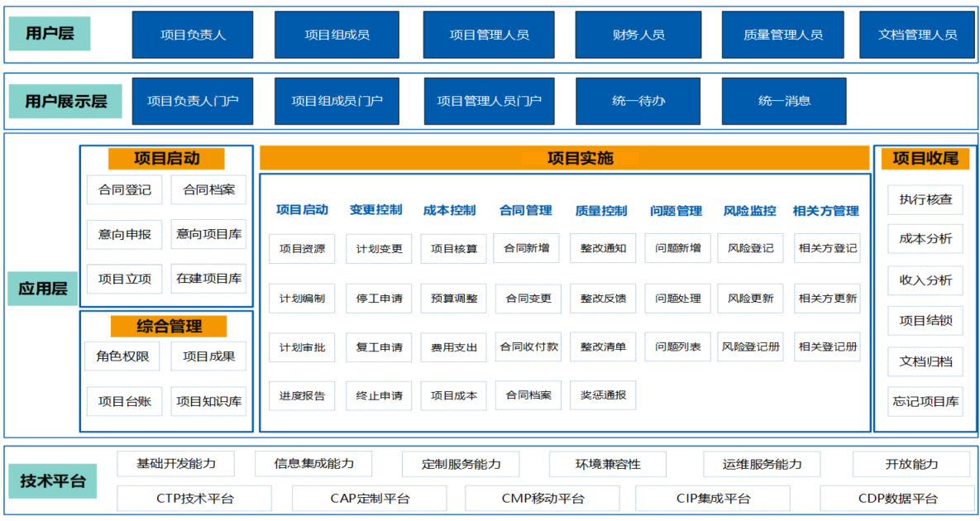This screenshot has width=980, height=521.
Task: Select the 奖惩通报 item
Action: click(x=603, y=395)
